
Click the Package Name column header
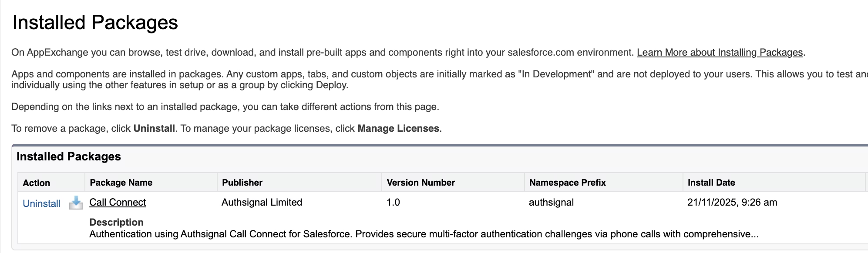point(121,183)
